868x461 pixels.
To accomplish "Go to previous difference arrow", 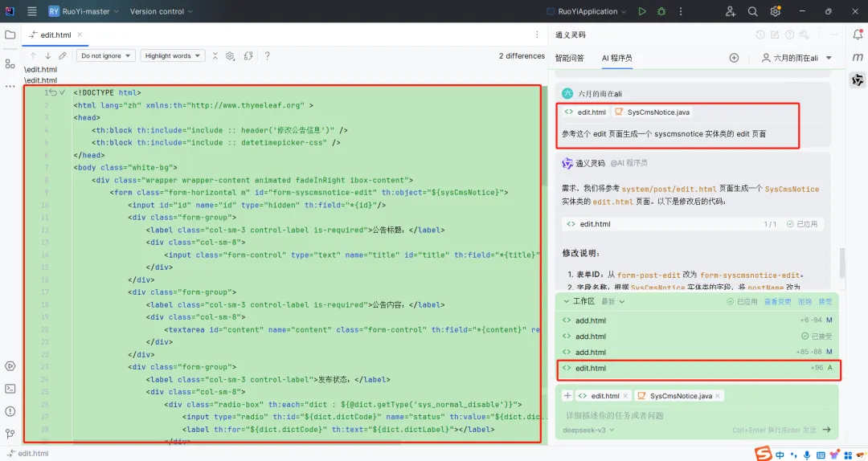I will tap(33, 56).
